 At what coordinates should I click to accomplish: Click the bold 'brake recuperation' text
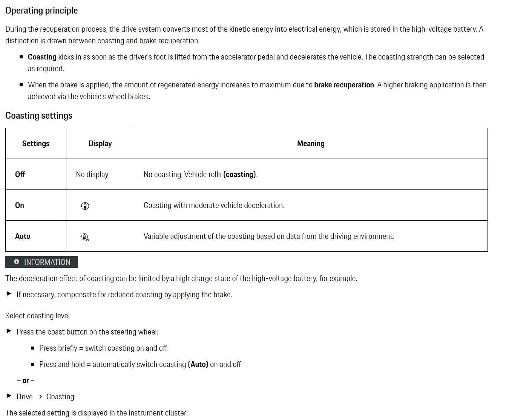344,85
